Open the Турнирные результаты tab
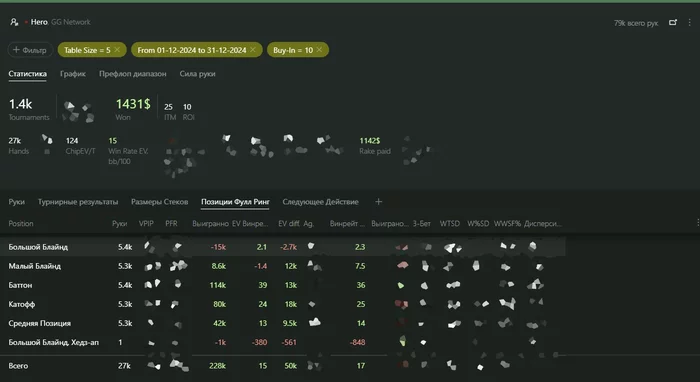This screenshot has width=700, height=382. point(78,202)
